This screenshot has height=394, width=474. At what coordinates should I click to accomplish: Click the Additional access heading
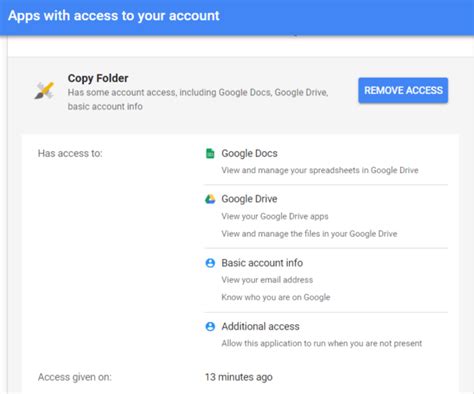[x=260, y=326]
